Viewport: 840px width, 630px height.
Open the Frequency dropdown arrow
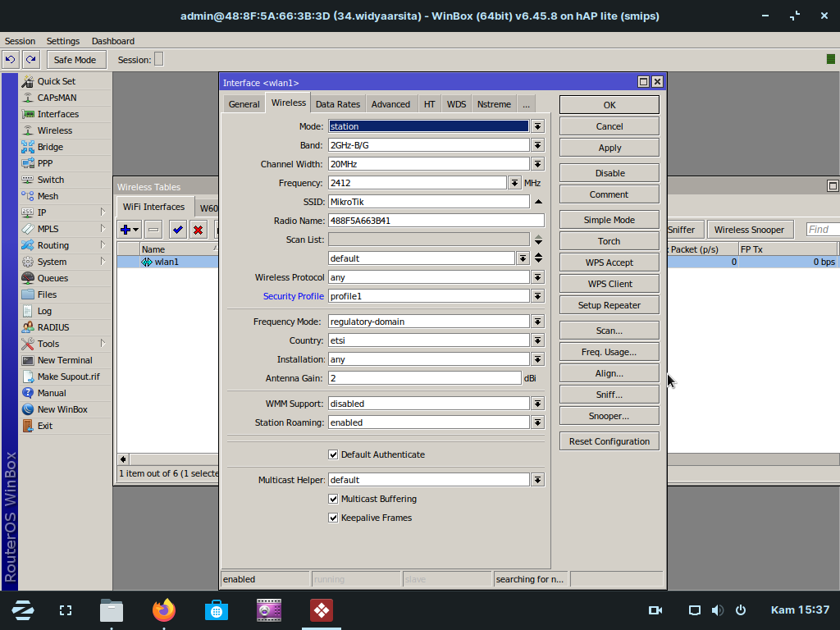click(514, 183)
